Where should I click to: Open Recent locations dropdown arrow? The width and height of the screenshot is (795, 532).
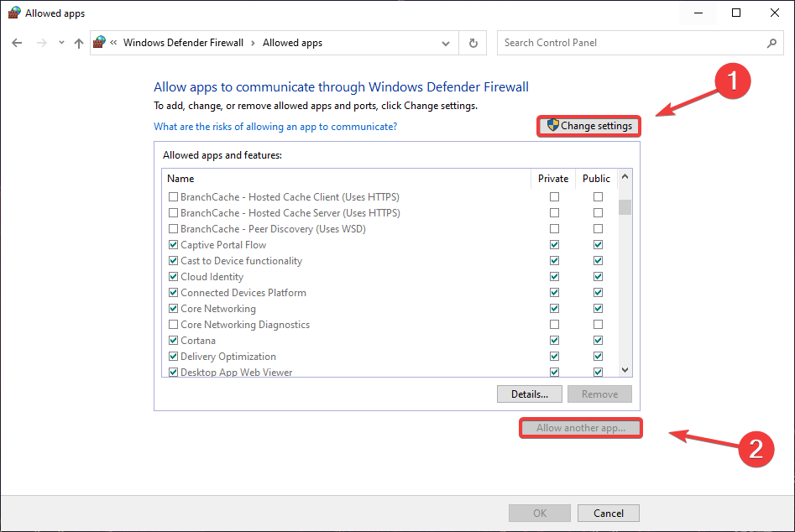tap(61, 43)
